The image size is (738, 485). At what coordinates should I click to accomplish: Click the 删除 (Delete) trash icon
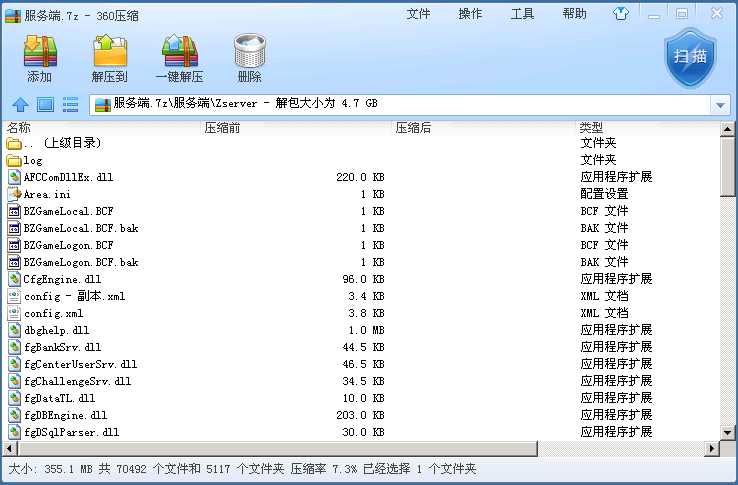[x=249, y=51]
